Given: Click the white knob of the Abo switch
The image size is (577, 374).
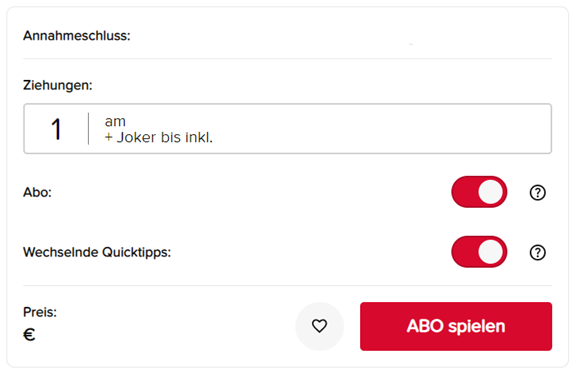Looking at the screenshot, I should click(x=491, y=192).
